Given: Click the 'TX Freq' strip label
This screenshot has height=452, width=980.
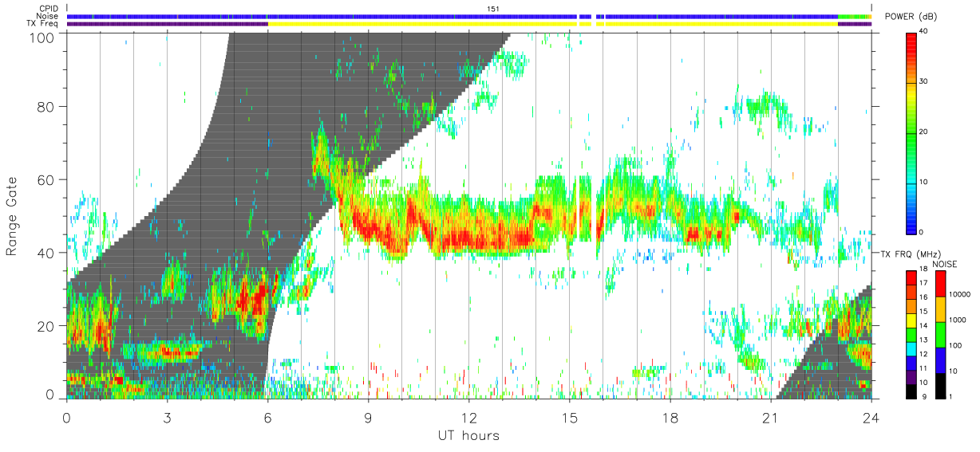Looking at the screenshot, I should [43, 24].
